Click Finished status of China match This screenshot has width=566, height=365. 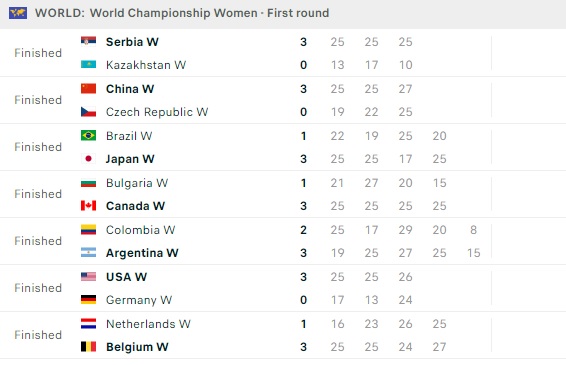point(38,100)
